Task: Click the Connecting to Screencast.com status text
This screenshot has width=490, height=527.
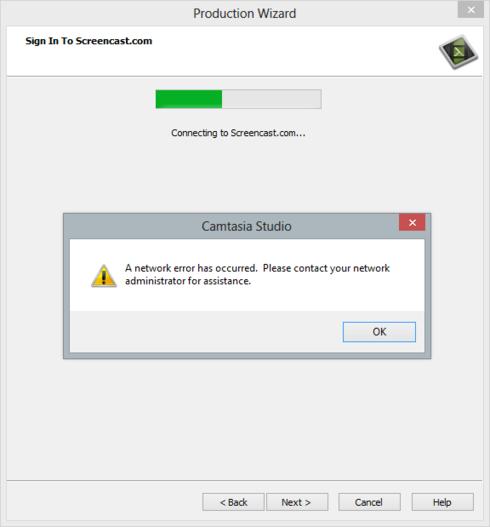Action: tap(238, 133)
